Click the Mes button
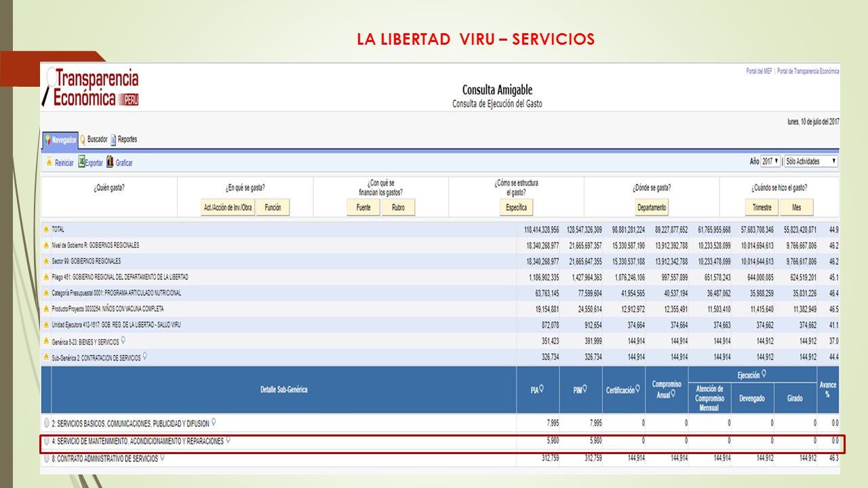The width and height of the screenshot is (868, 488). coord(795,207)
